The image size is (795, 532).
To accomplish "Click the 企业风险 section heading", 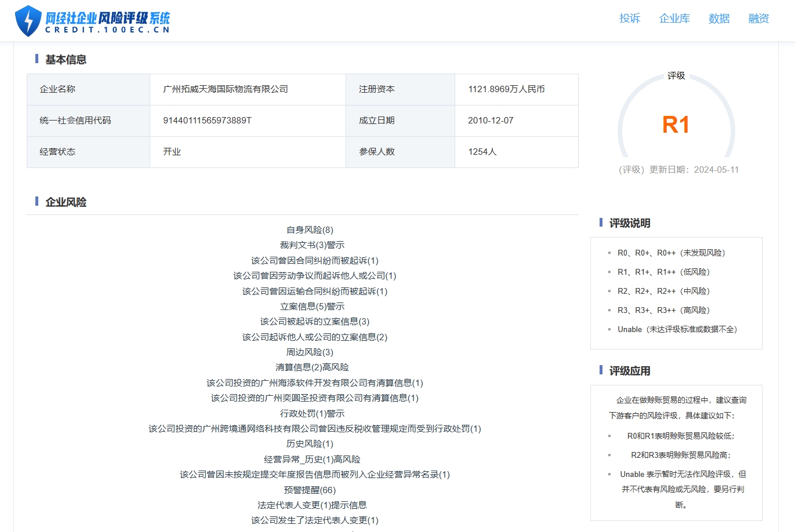I will 66,202.
